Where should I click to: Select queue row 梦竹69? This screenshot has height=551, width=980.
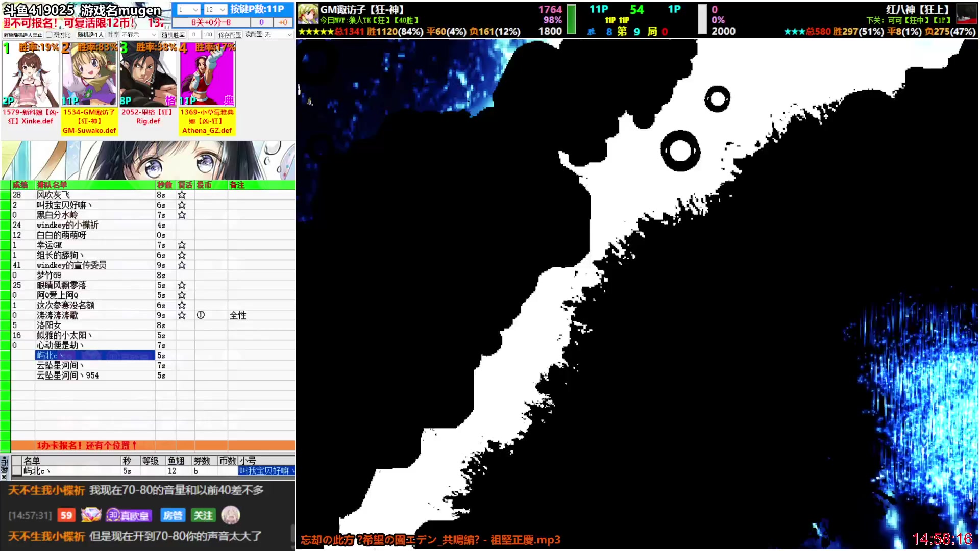[95, 275]
